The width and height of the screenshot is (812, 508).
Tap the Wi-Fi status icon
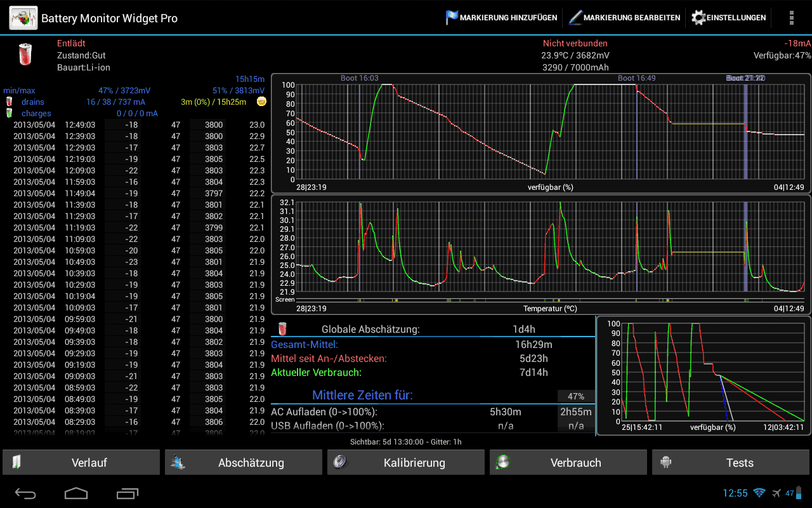click(x=759, y=493)
